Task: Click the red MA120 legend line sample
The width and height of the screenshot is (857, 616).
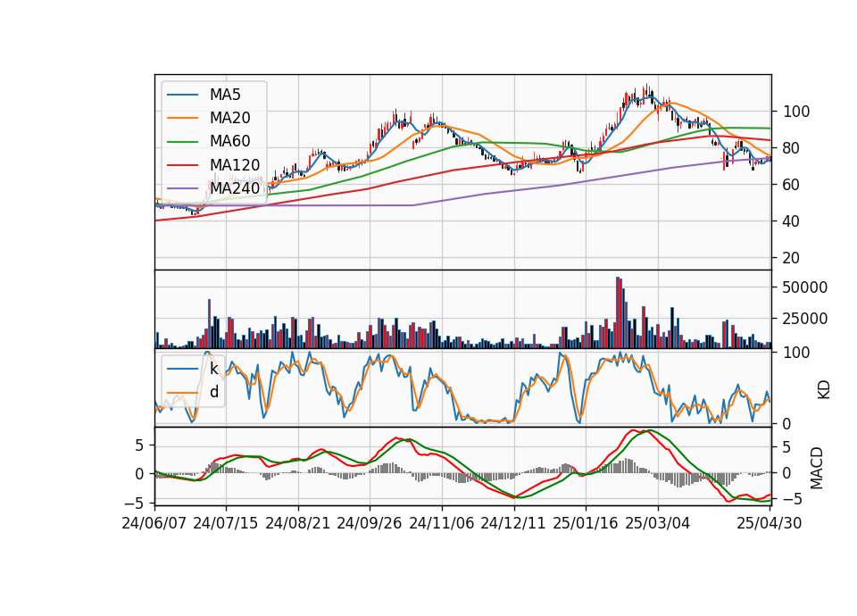Action: point(182,165)
